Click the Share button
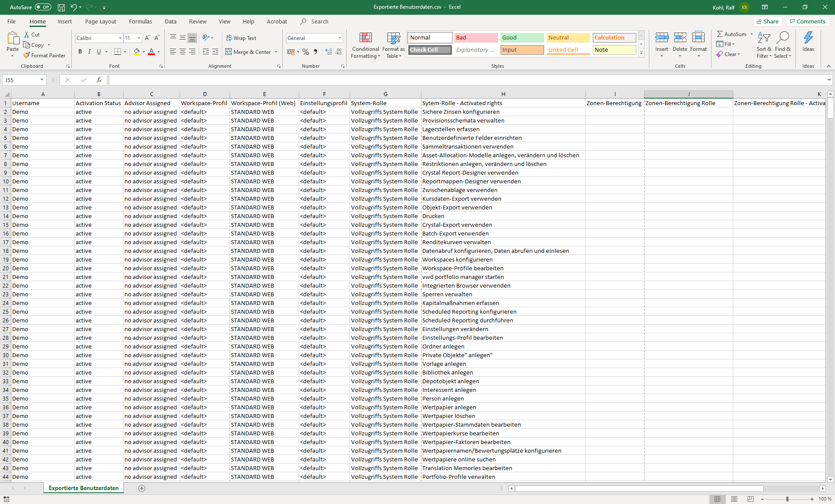This screenshot has width=835, height=504. 768,21
